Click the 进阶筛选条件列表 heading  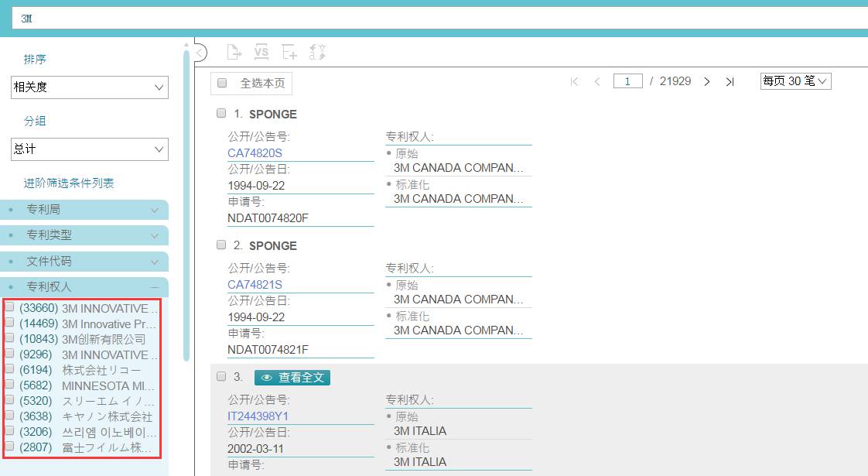coord(69,183)
